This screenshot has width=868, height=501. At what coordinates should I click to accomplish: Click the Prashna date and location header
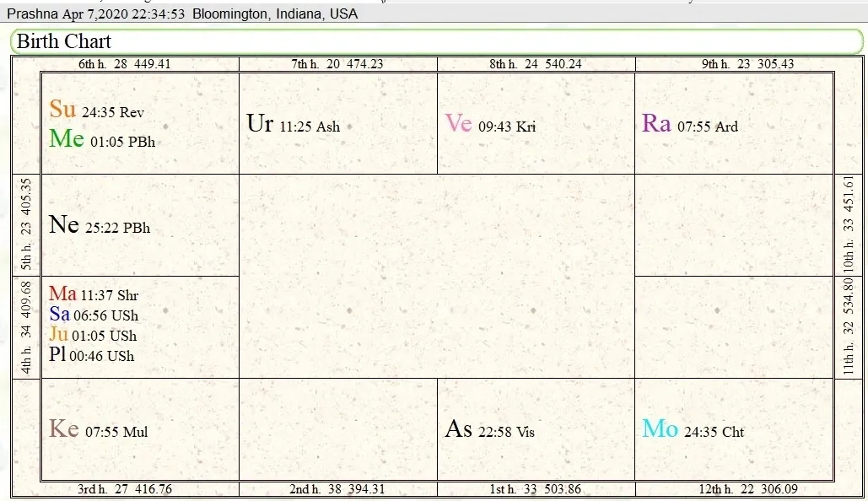click(x=182, y=13)
